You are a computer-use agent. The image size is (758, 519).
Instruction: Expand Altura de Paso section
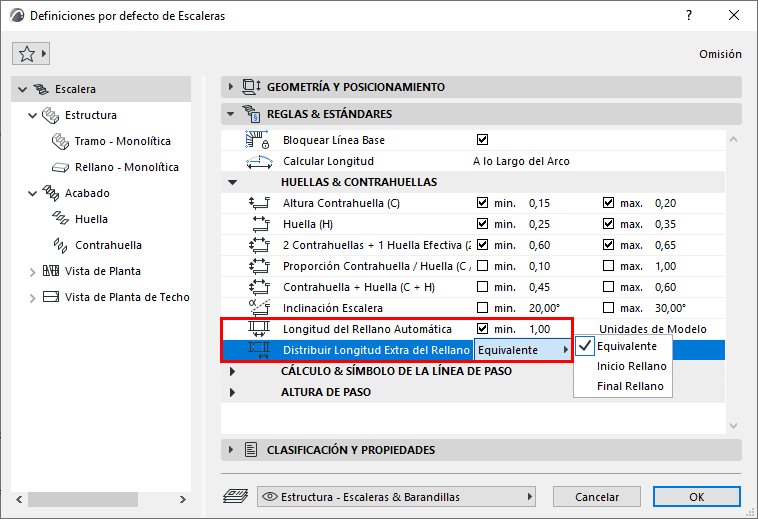[233, 392]
